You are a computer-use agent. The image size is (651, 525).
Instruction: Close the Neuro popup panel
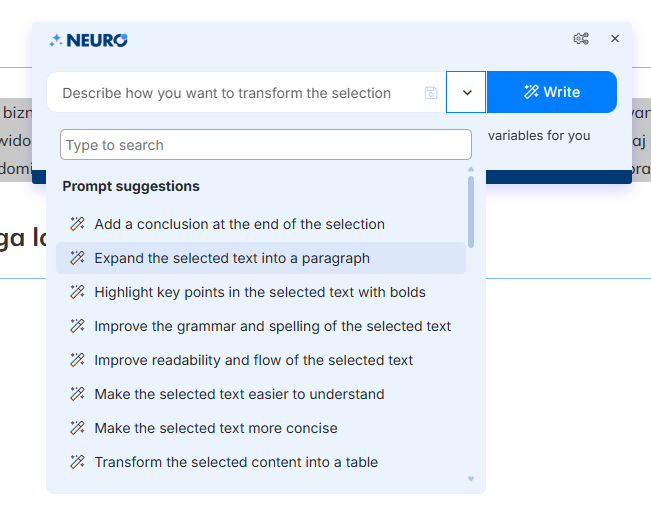click(x=615, y=39)
